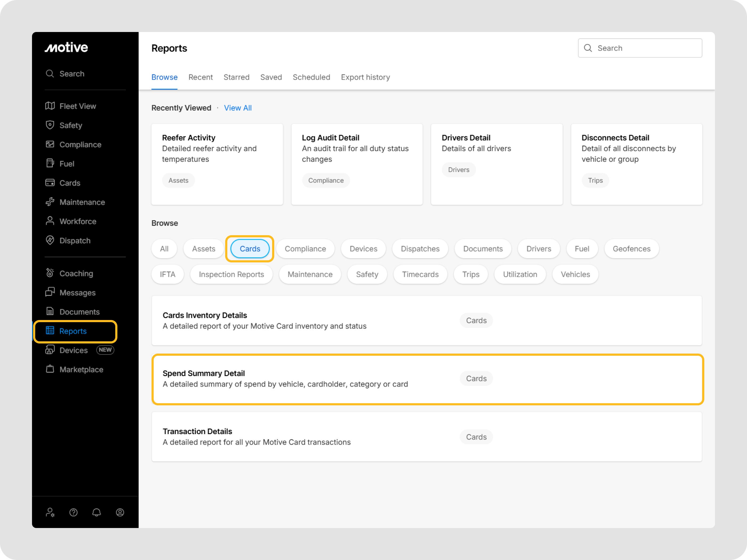The width and height of the screenshot is (747, 560).
Task: Select the Inspection Reports filter chip
Action: pyautogui.click(x=231, y=274)
